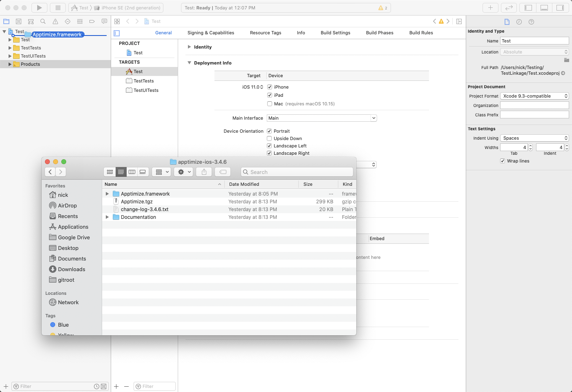
Task: Toggle Landscape Left orientation
Action: 269,146
